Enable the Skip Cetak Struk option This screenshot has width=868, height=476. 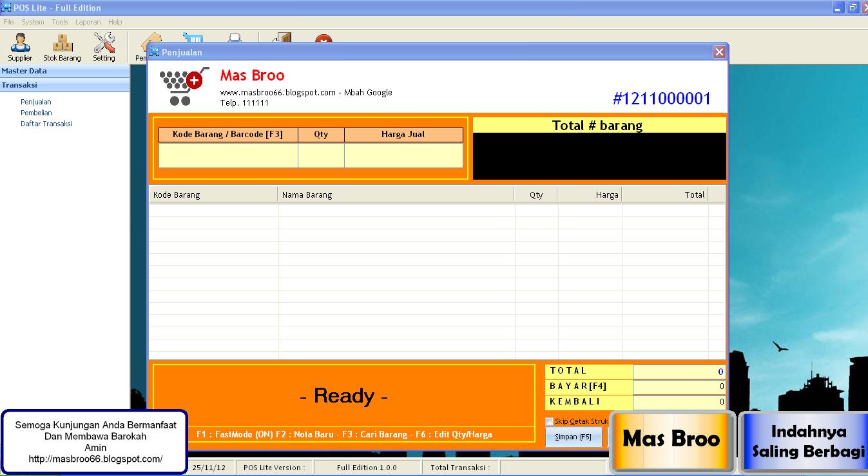pyautogui.click(x=549, y=422)
